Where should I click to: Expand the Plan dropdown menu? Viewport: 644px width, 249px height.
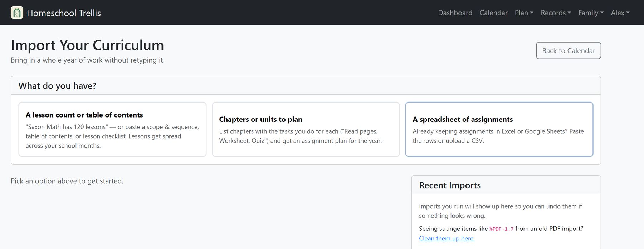coord(524,13)
